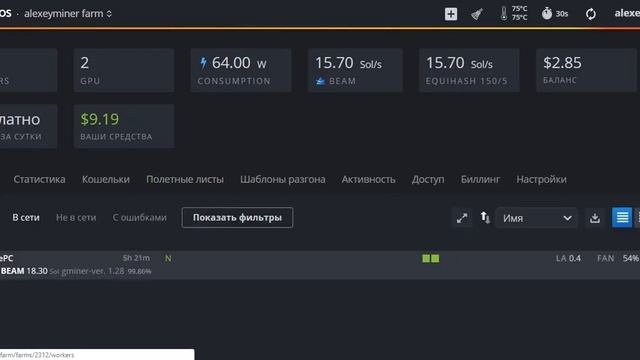Go to Шаблоны разгона tab
The image size is (640, 360).
282,179
